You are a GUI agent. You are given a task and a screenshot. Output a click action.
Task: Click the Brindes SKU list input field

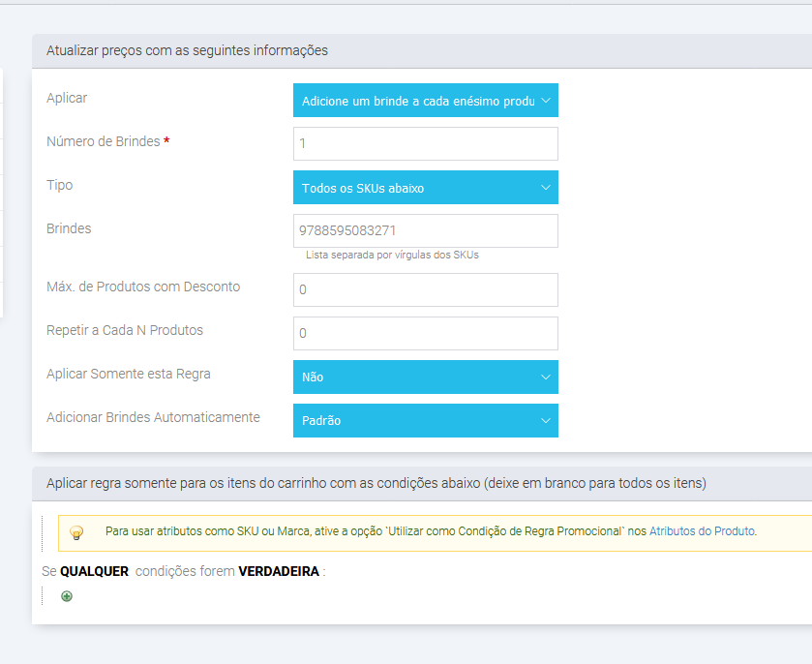pos(425,230)
